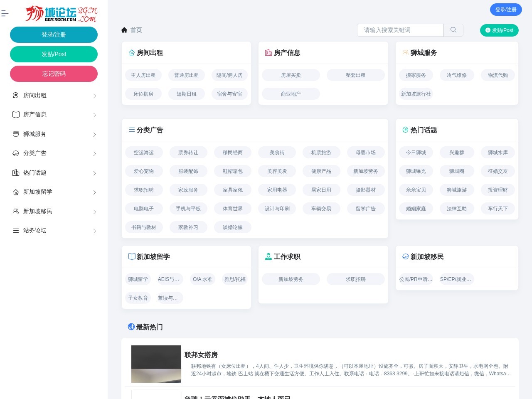This screenshot has height=399, width=532.
Task: Click the book icon beside 新加坡留学 card
Action: pos(131,256)
